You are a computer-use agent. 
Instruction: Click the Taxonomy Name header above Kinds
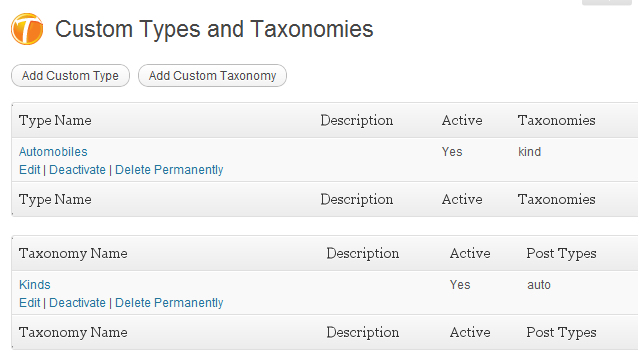click(73, 254)
